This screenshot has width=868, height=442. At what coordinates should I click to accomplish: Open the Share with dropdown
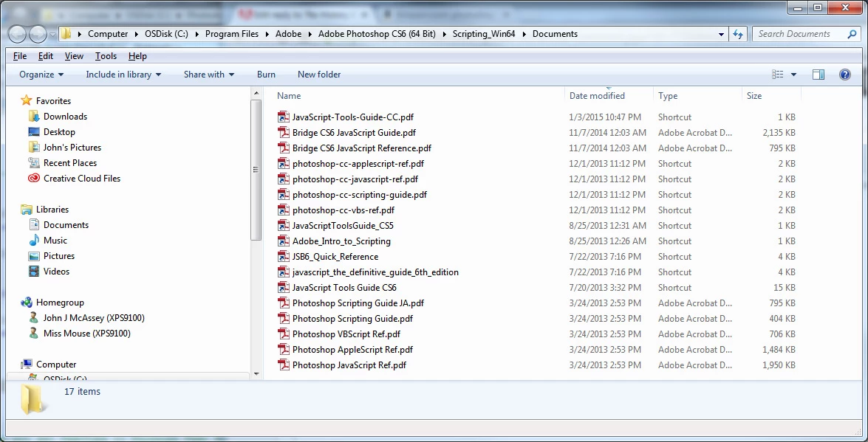point(209,74)
